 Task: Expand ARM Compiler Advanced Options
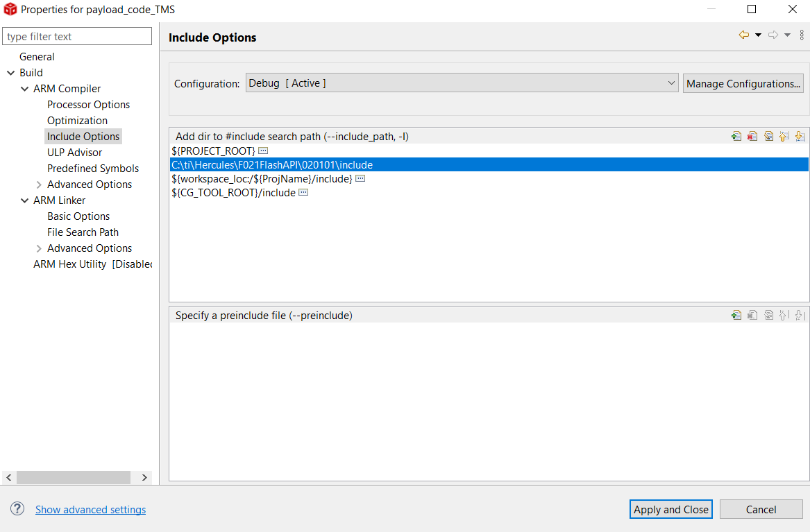click(x=39, y=185)
